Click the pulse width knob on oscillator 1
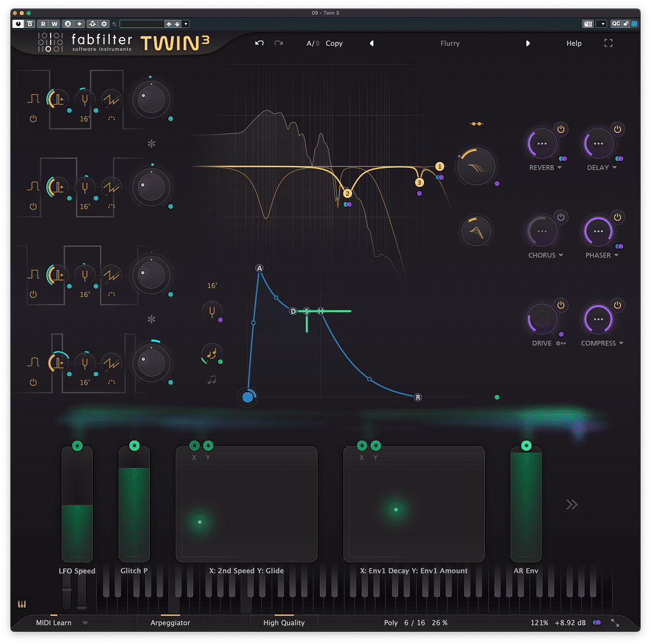The width and height of the screenshot is (651, 644). pos(57,99)
